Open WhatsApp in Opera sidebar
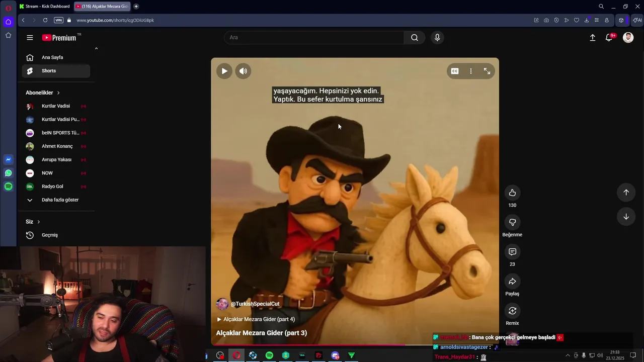The height and width of the screenshot is (362, 644). pyautogui.click(x=9, y=173)
